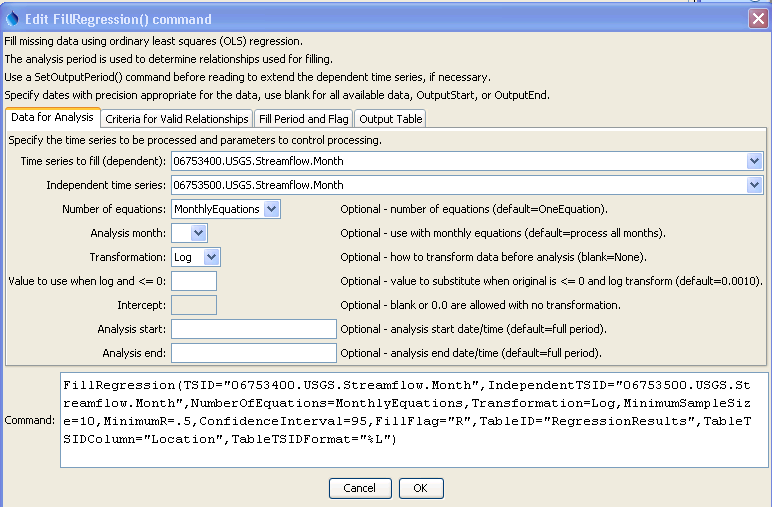
Task: Focus the Analysis end date field
Action: click(x=254, y=353)
